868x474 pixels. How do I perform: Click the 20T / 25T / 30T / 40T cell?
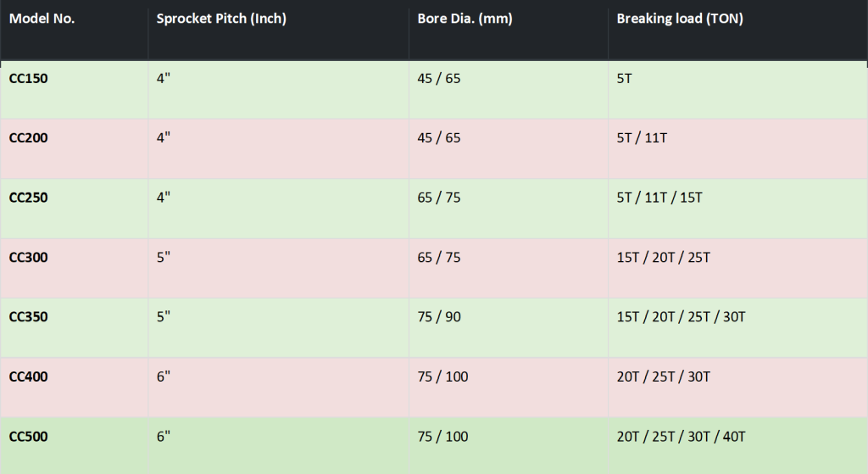click(x=681, y=437)
